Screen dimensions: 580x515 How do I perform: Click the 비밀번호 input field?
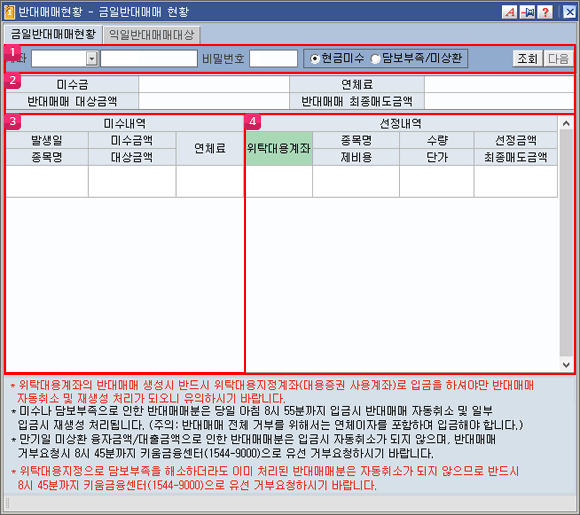click(273, 58)
